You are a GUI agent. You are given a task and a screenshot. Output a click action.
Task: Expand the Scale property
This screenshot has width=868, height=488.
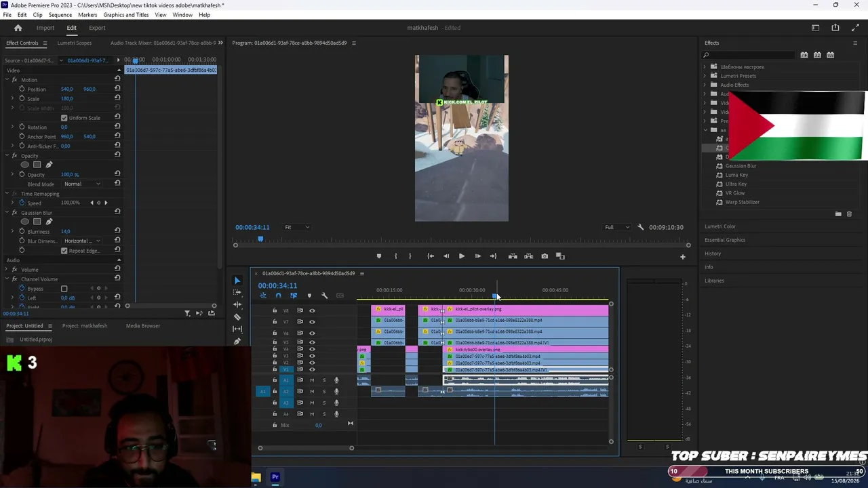coord(12,98)
